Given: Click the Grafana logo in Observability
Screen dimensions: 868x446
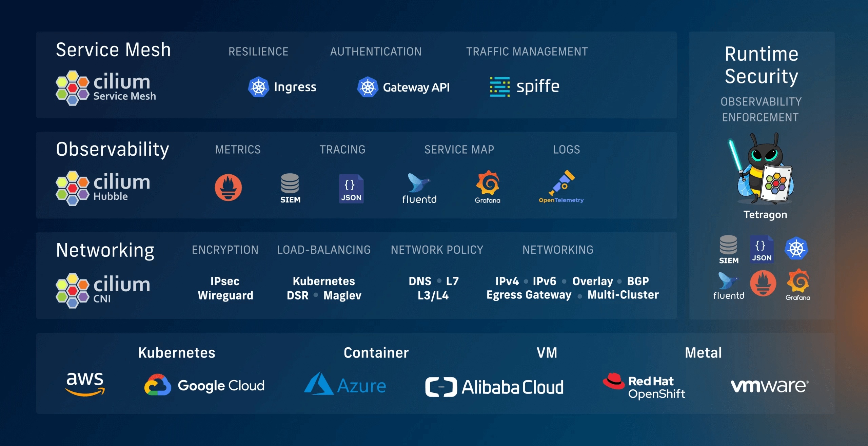Looking at the screenshot, I should tap(488, 187).
